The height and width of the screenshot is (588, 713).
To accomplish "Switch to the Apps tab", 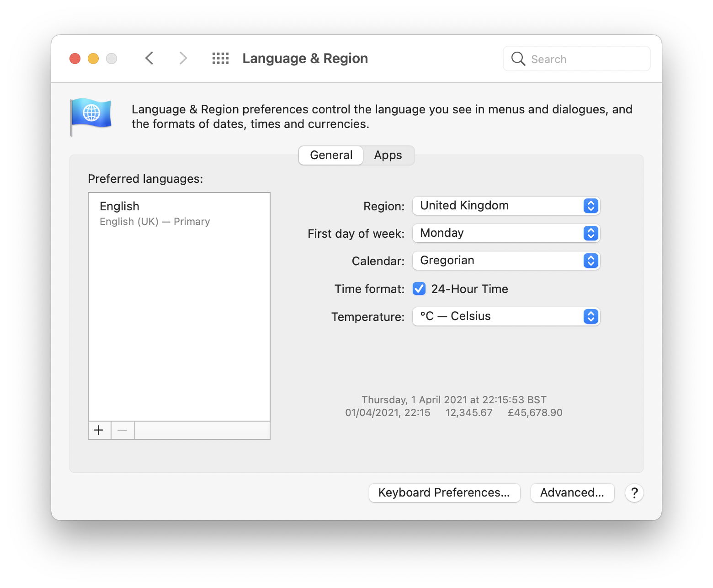I will click(x=388, y=155).
